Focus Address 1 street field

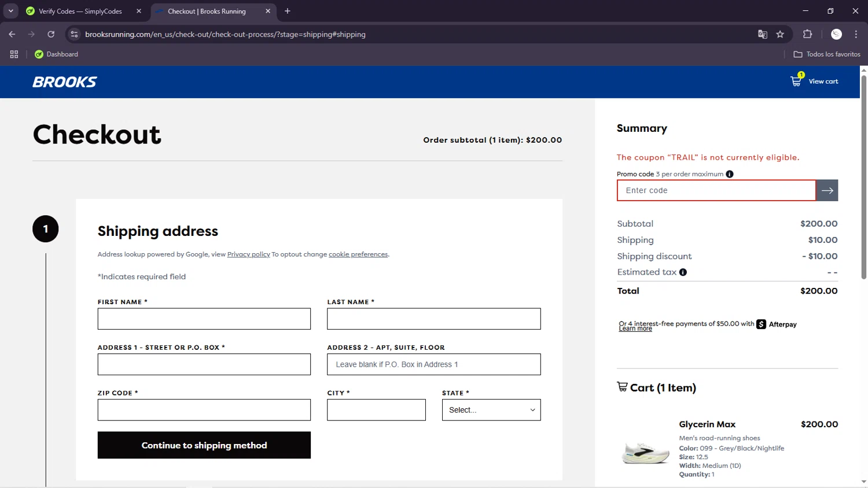204,364
